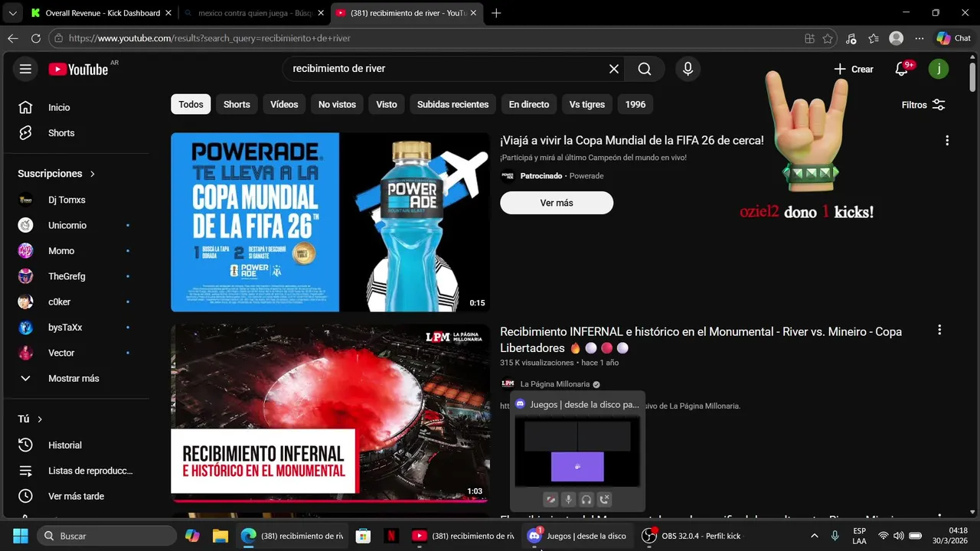Viewport: 980px width, 551px height.
Task: Open the YouTube hamburger guide menu
Action: click(x=25, y=69)
